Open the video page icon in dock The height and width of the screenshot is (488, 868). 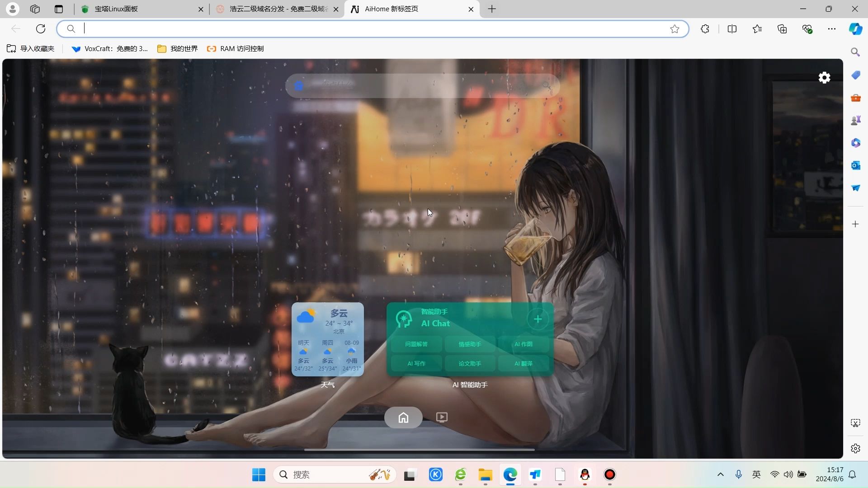click(x=442, y=418)
